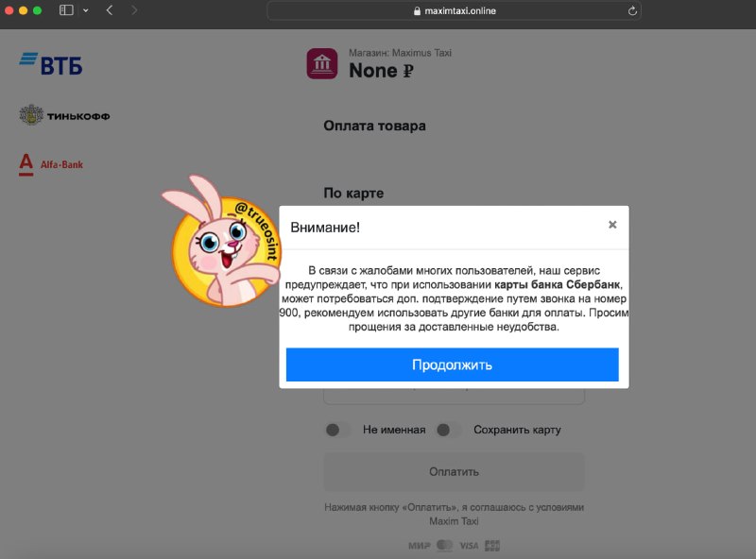
Task: Select the VTB bank logo
Action: pos(51,64)
